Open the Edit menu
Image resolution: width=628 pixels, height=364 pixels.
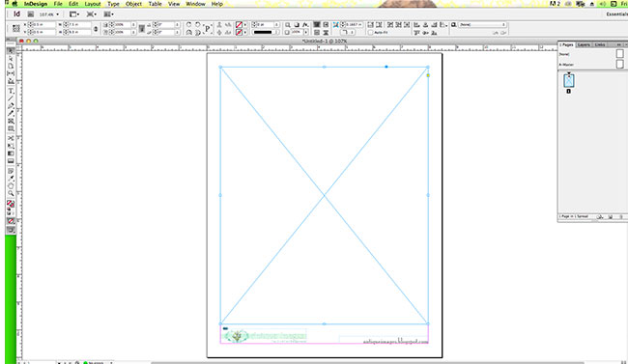tap(73, 4)
